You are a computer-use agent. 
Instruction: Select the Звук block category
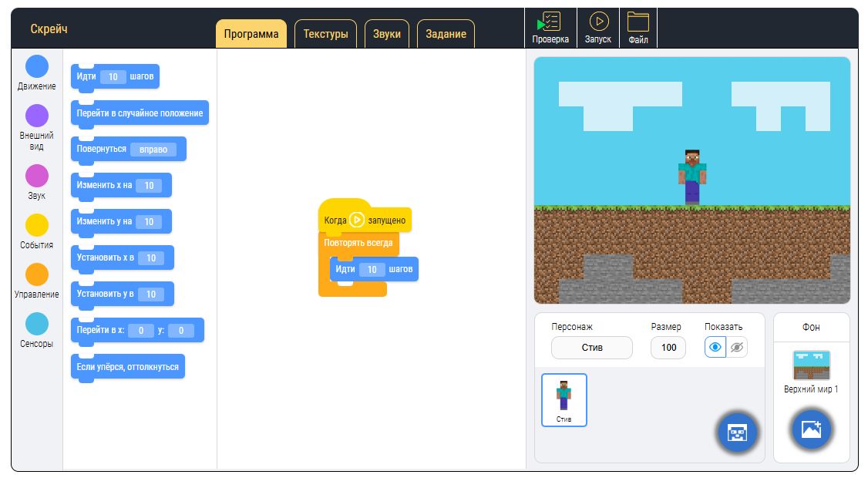(36, 177)
